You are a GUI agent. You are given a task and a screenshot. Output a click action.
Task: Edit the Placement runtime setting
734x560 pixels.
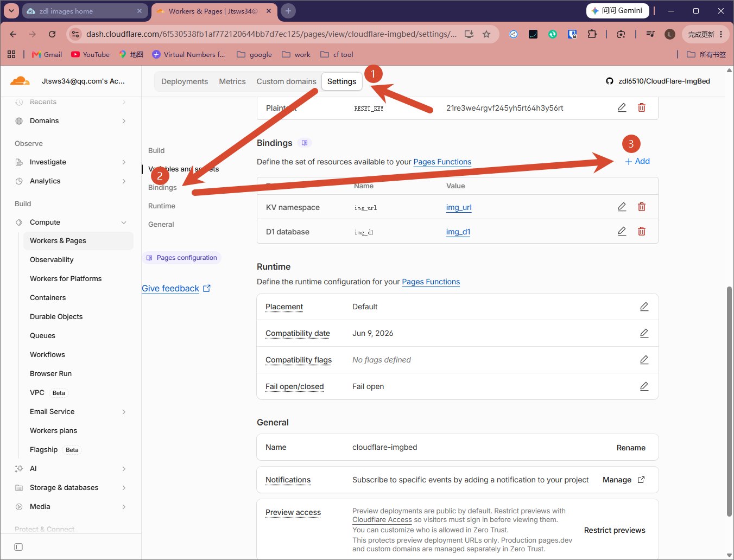[644, 307]
